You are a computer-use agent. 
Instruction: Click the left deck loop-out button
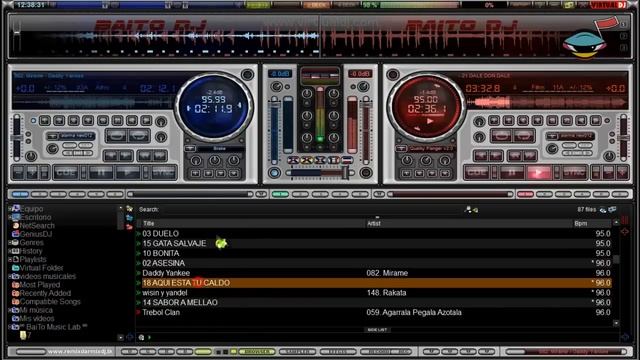click(x=138, y=136)
